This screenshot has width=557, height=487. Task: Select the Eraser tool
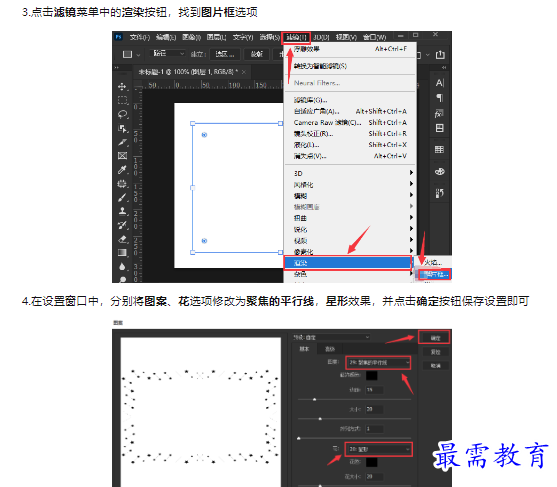(x=123, y=239)
